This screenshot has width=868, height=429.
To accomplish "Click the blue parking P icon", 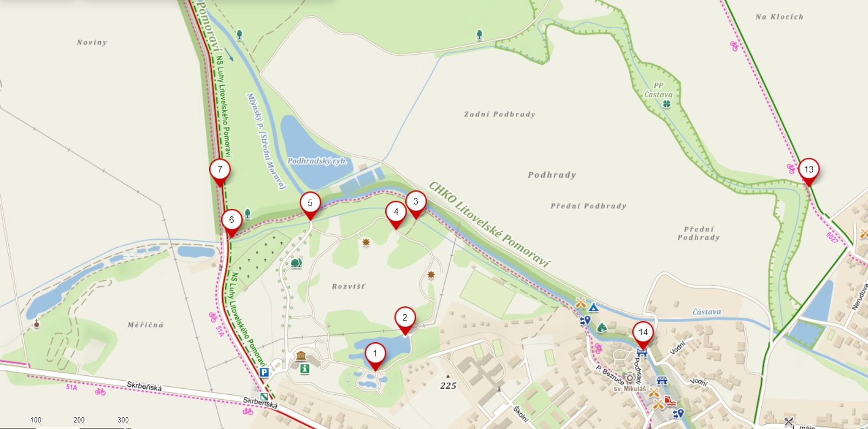I will point(264,372).
